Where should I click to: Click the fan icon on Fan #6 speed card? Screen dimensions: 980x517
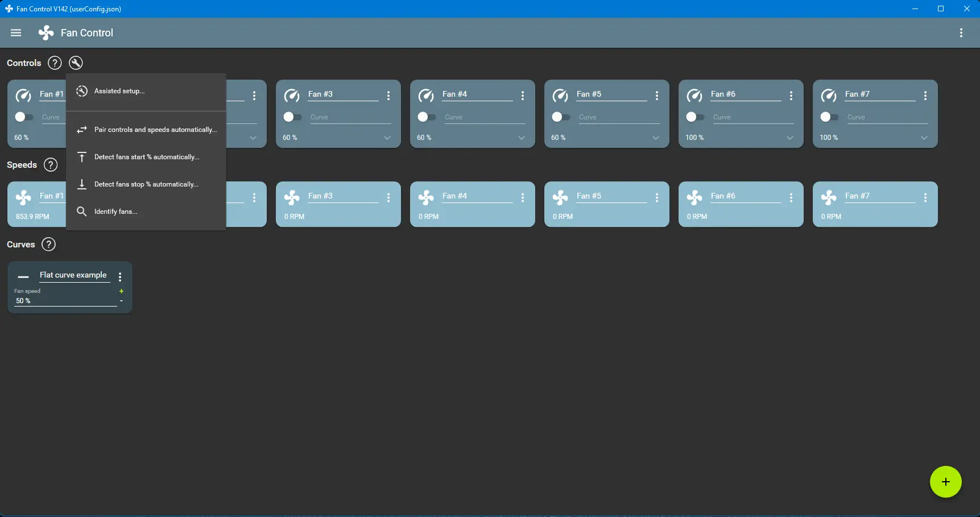click(694, 197)
